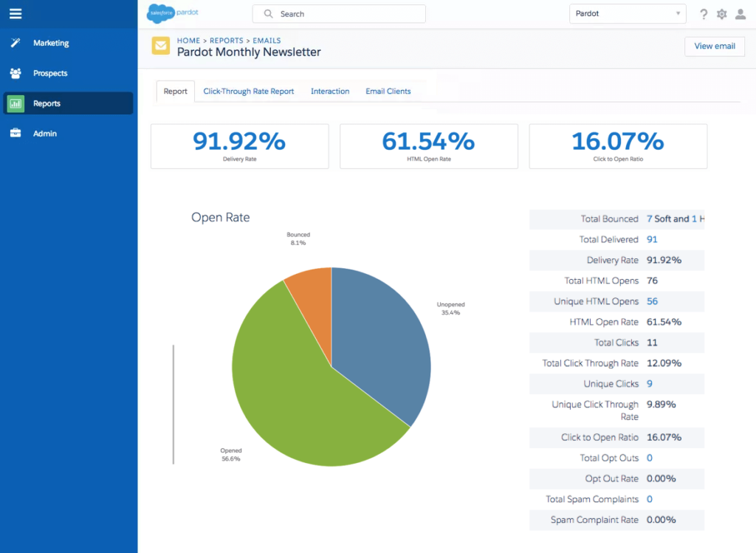Click the Total Click Through Rate 12.09% value

664,363
